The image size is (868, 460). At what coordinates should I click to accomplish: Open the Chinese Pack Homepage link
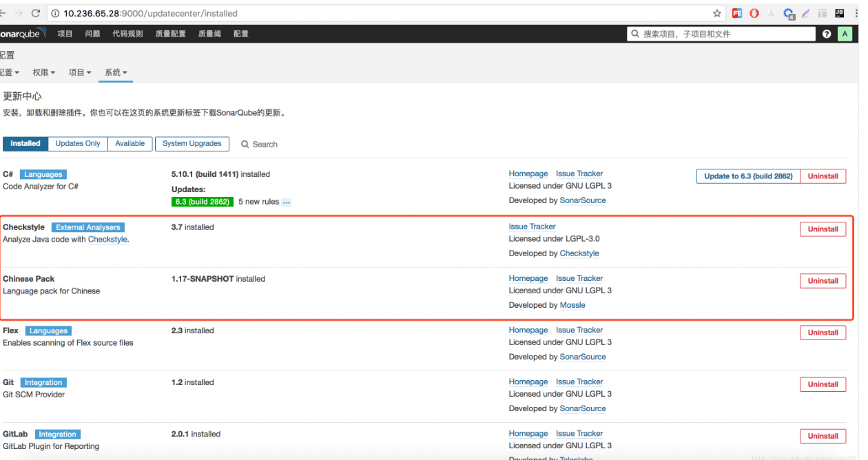tap(528, 278)
